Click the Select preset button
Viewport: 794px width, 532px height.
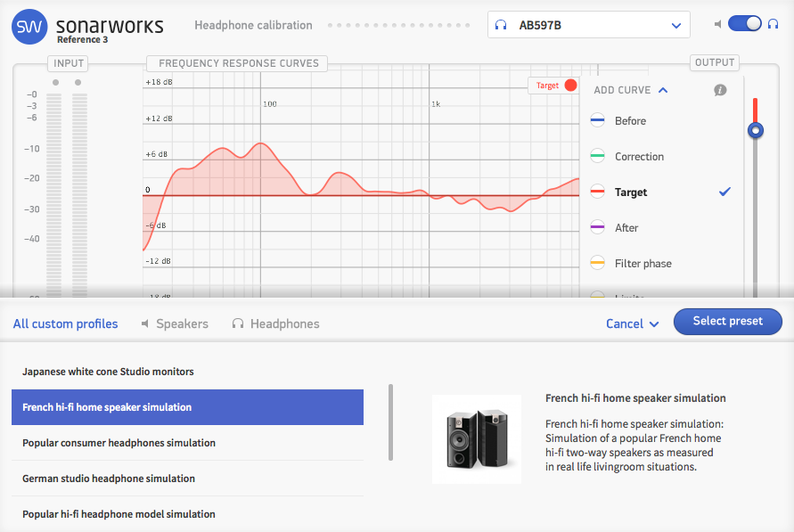pos(727,321)
